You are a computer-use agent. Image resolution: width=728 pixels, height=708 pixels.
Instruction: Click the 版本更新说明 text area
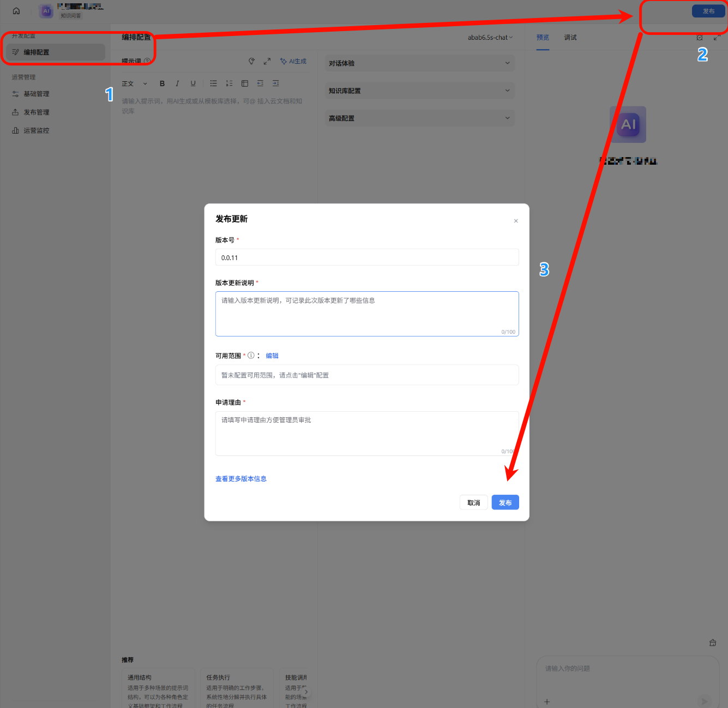[x=366, y=313]
